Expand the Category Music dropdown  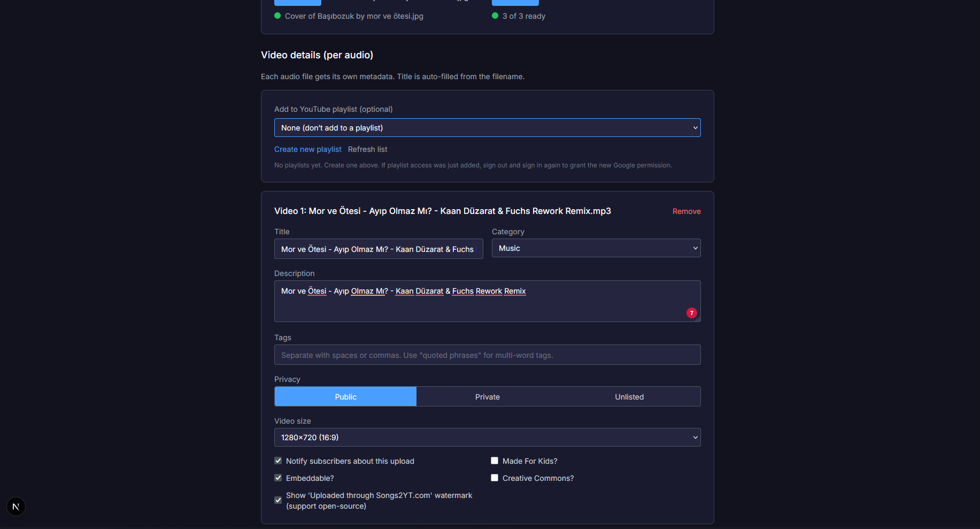(x=596, y=248)
